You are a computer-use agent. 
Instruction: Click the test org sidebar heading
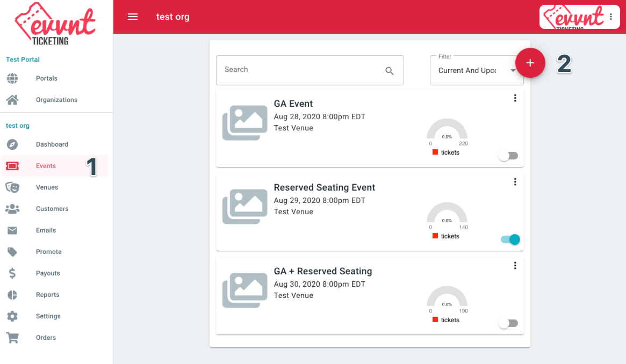pos(18,126)
